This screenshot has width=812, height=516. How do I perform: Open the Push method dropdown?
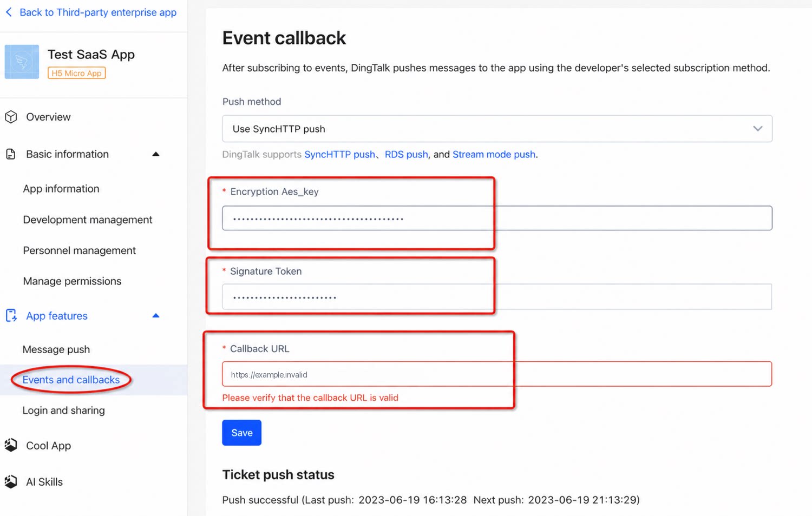497,129
